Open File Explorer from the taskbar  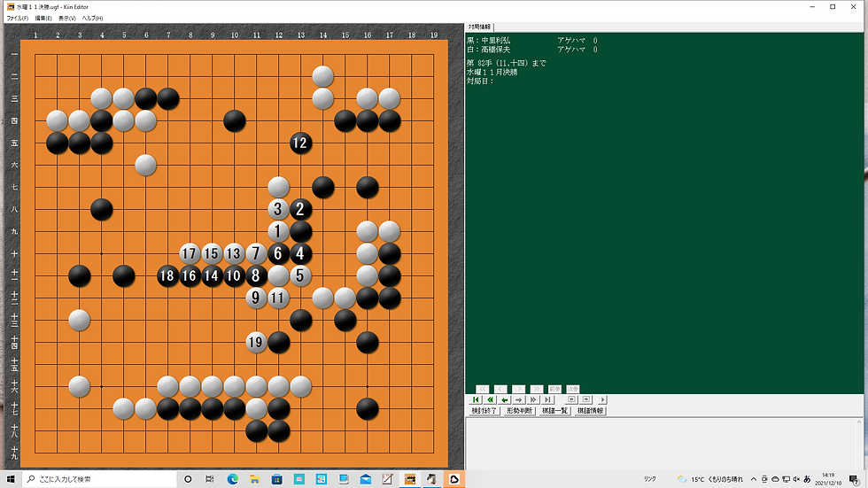tap(255, 479)
